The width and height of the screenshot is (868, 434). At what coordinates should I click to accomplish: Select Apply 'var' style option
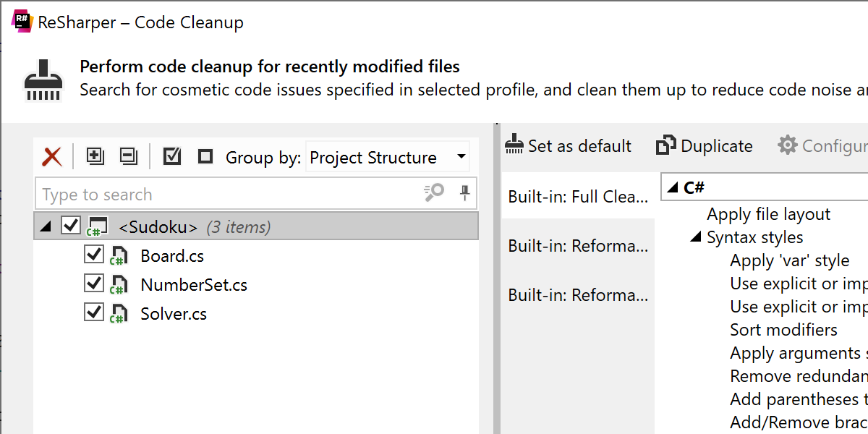790,260
